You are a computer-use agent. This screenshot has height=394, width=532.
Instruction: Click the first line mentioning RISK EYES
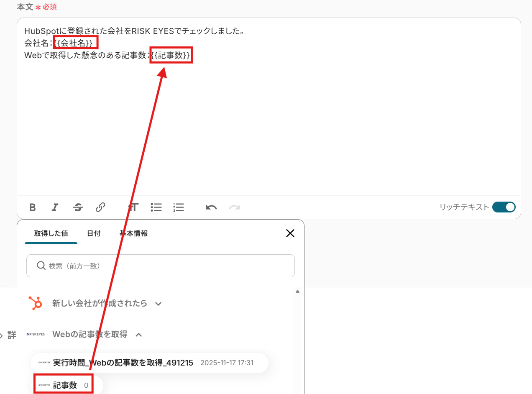click(x=134, y=31)
